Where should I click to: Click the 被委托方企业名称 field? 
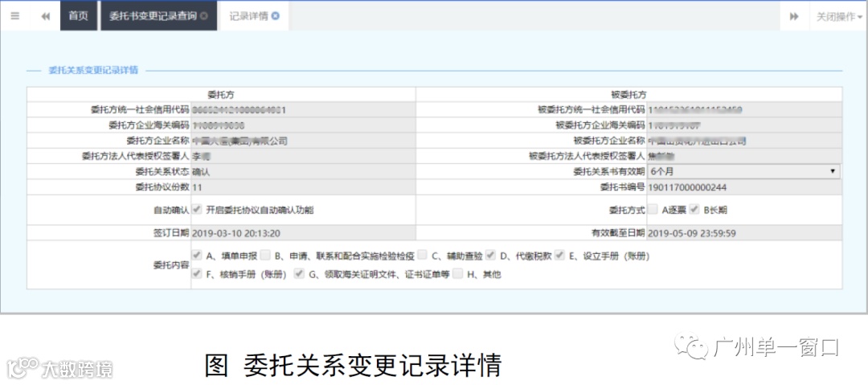(744, 141)
